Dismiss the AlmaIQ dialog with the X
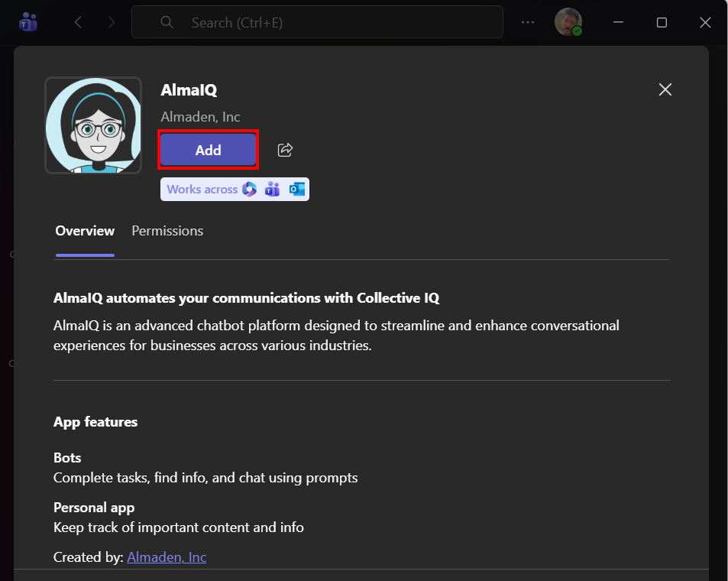This screenshot has width=728, height=581. tap(665, 89)
